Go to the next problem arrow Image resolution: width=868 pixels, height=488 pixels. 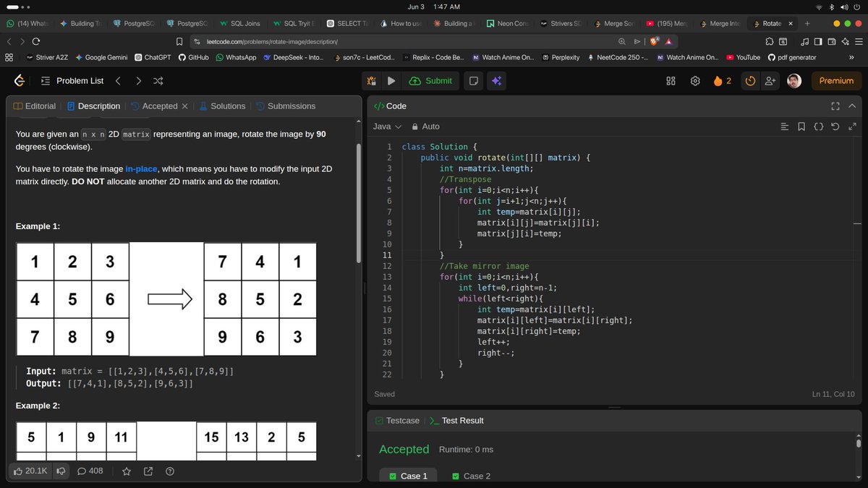coord(138,81)
